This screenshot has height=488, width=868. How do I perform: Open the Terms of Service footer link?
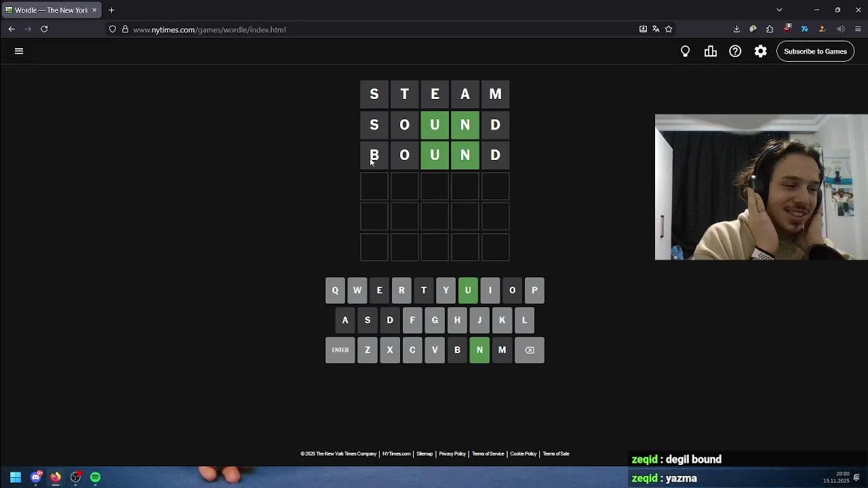(x=488, y=454)
